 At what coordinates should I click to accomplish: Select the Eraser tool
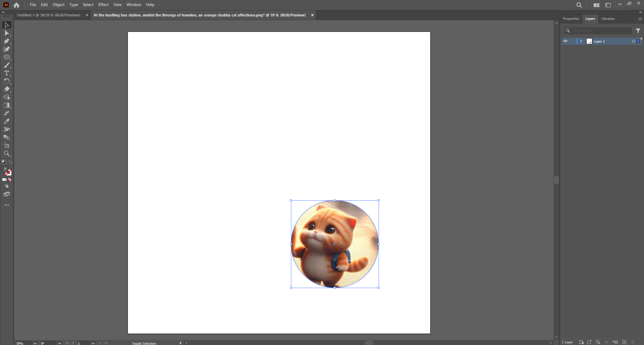pos(7,89)
